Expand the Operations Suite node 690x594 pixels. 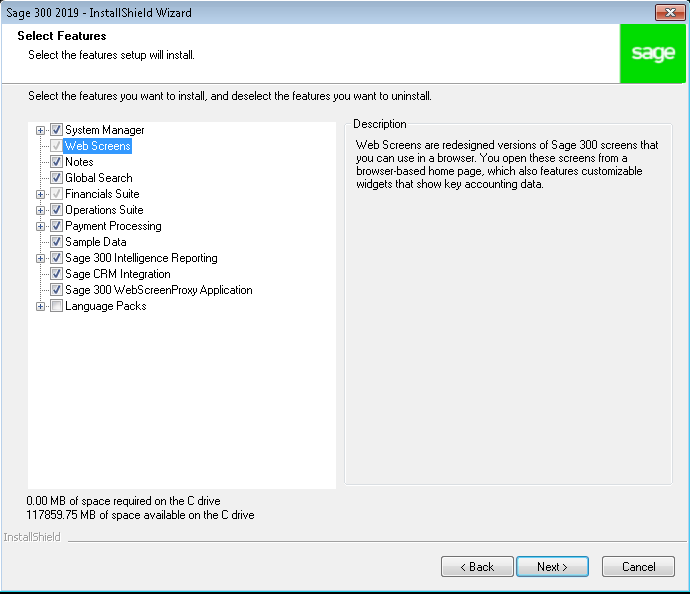(40, 210)
